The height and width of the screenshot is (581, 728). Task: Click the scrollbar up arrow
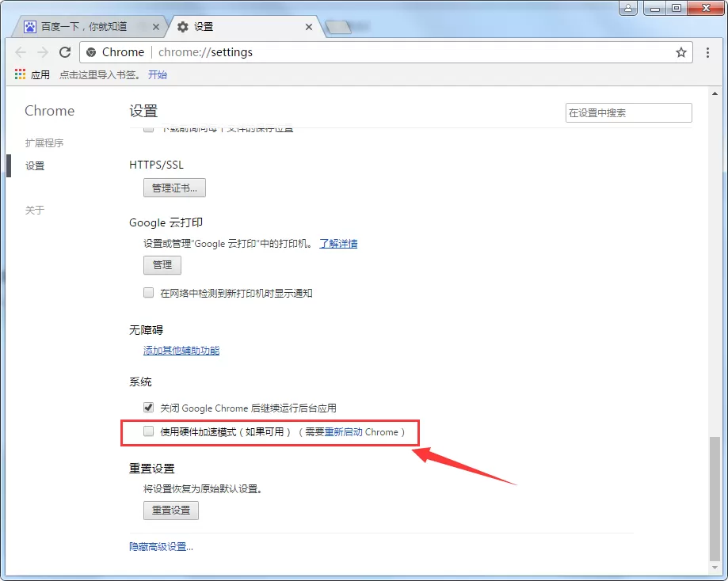tap(715, 93)
